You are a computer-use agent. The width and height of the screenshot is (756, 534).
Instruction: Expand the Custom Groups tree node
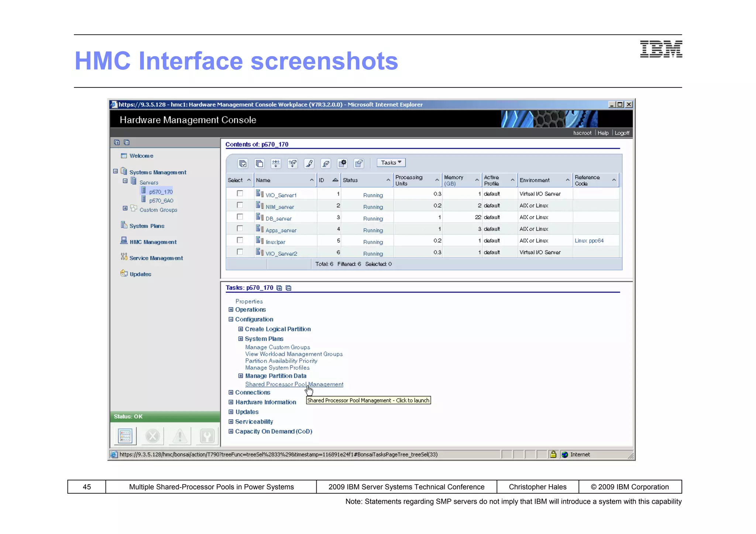[125, 209]
